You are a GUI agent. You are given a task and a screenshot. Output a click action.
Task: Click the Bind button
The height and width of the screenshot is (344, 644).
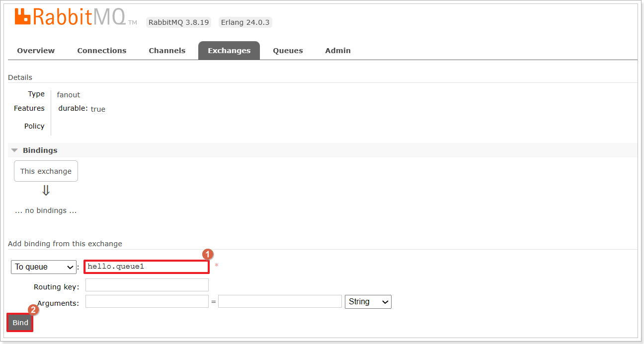pos(20,323)
